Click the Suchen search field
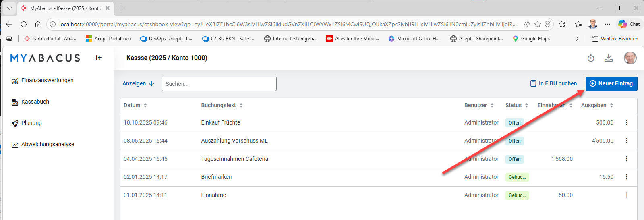This screenshot has height=220, width=644. [x=219, y=84]
